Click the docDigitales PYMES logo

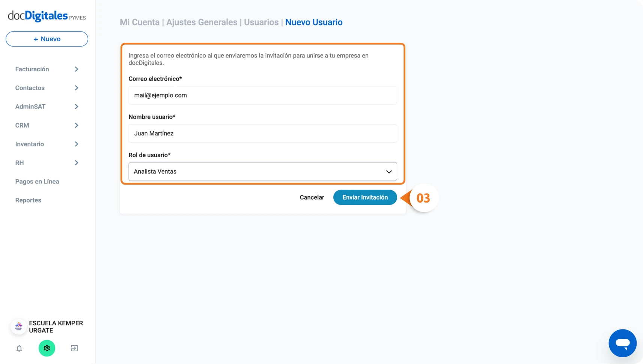[47, 16]
